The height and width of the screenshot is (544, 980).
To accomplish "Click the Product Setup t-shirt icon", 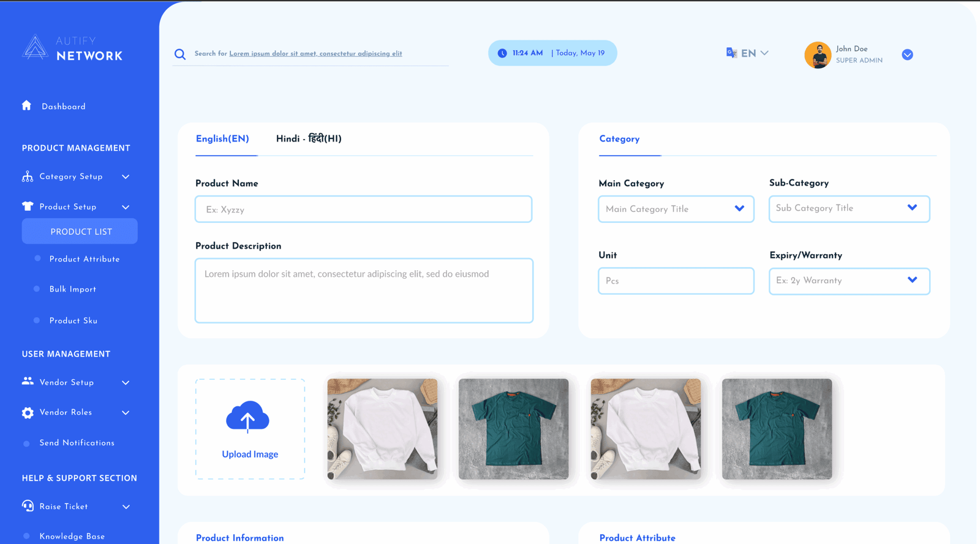I will click(28, 206).
